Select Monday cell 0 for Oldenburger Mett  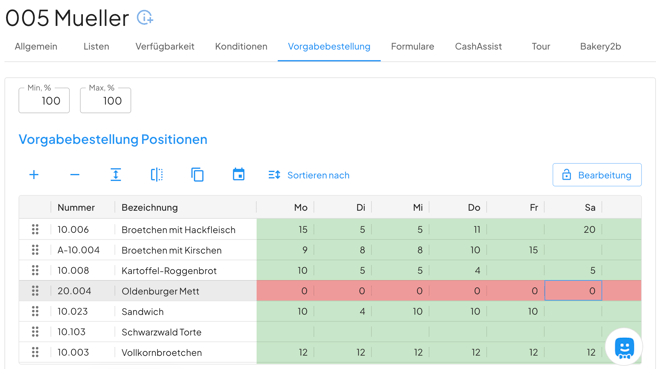tap(285, 291)
